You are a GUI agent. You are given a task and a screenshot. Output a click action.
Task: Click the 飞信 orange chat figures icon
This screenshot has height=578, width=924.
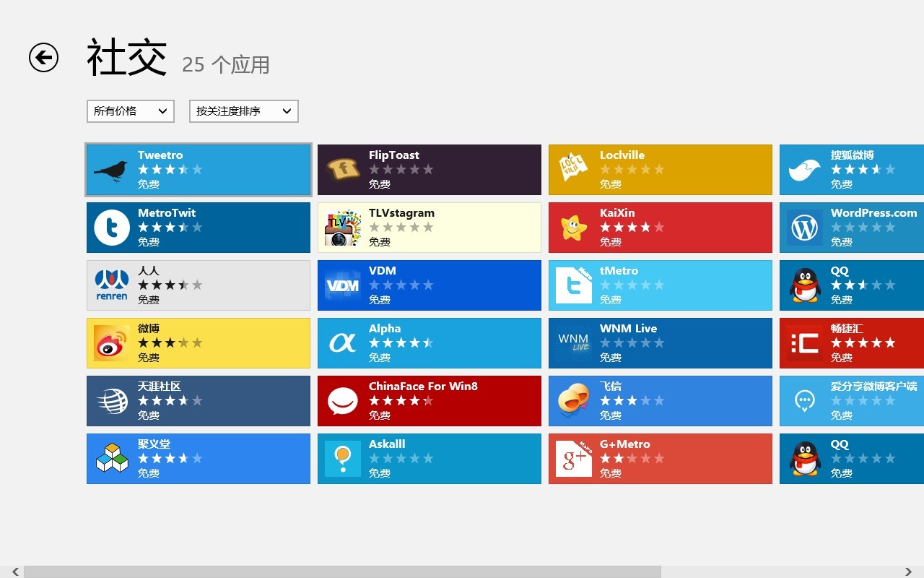pos(574,401)
